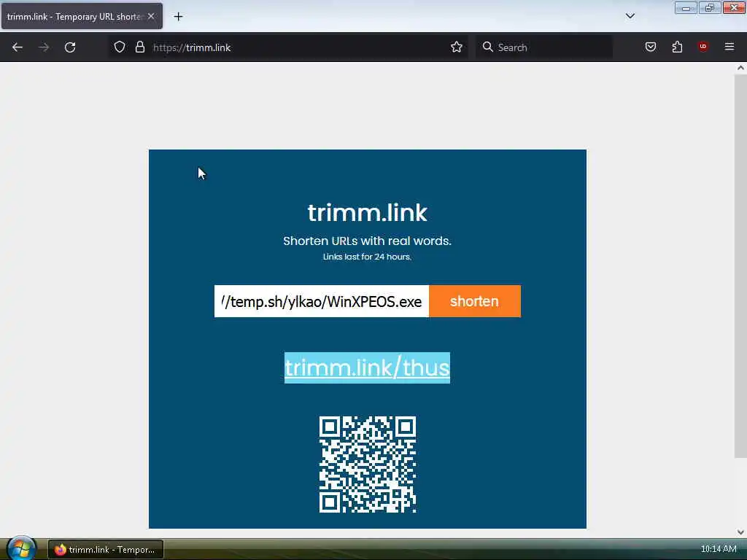Image resolution: width=747 pixels, height=560 pixels.
Task: Click the generated QR code image
Action: [368, 464]
